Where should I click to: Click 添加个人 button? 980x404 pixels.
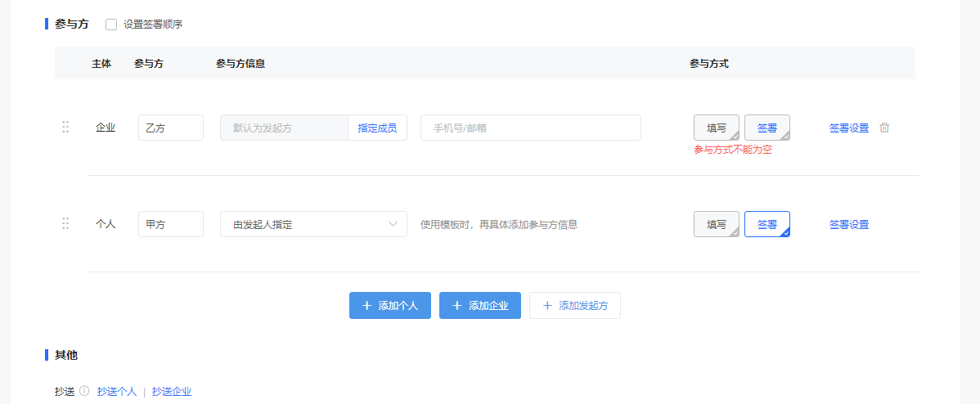[390, 305]
